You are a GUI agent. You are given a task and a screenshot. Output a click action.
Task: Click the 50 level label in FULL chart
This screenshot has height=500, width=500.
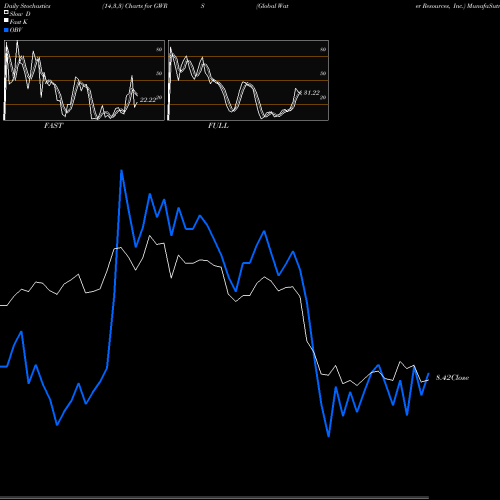click(323, 73)
